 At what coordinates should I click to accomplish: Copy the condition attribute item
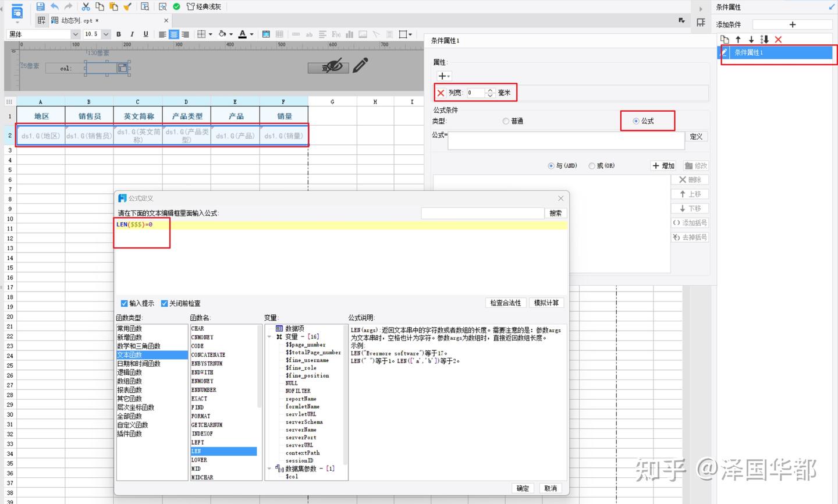725,40
